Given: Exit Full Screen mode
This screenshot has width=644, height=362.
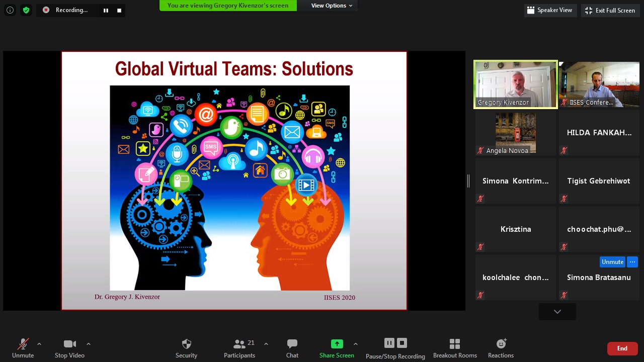Looking at the screenshot, I should (x=610, y=10).
